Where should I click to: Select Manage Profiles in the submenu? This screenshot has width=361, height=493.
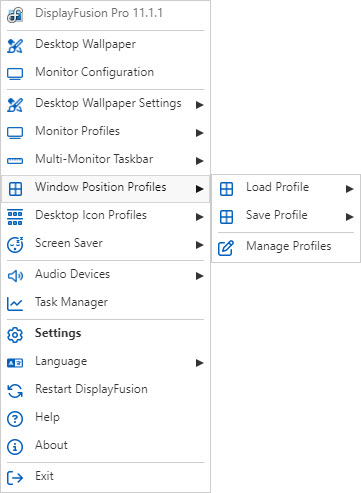(x=286, y=247)
